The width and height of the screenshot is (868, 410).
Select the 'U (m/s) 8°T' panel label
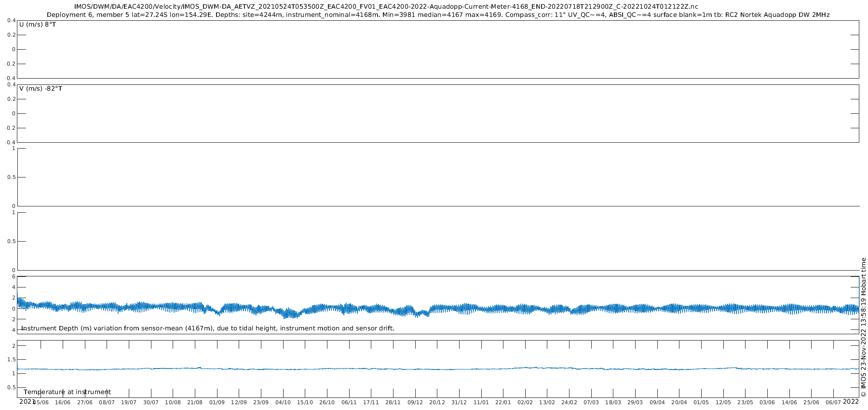[x=38, y=25]
